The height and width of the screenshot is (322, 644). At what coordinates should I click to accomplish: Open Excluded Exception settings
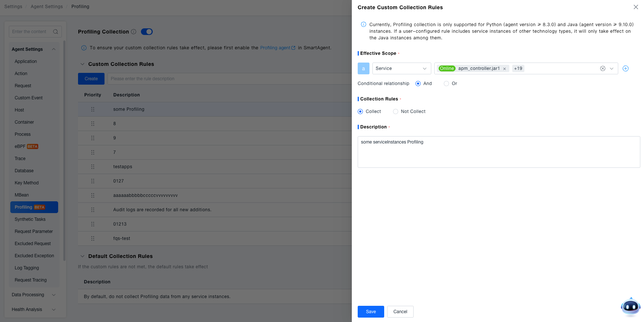click(34, 256)
